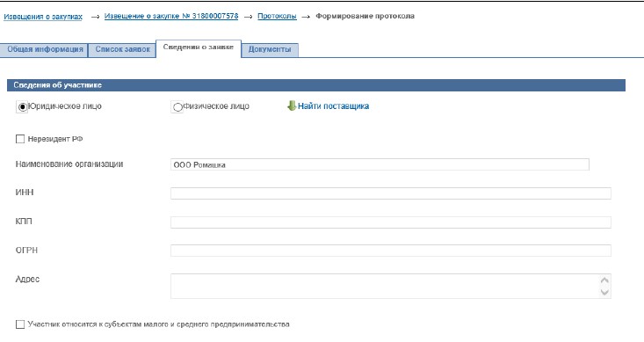Click the Наименование организации label
The image size is (644, 342).
69,164
